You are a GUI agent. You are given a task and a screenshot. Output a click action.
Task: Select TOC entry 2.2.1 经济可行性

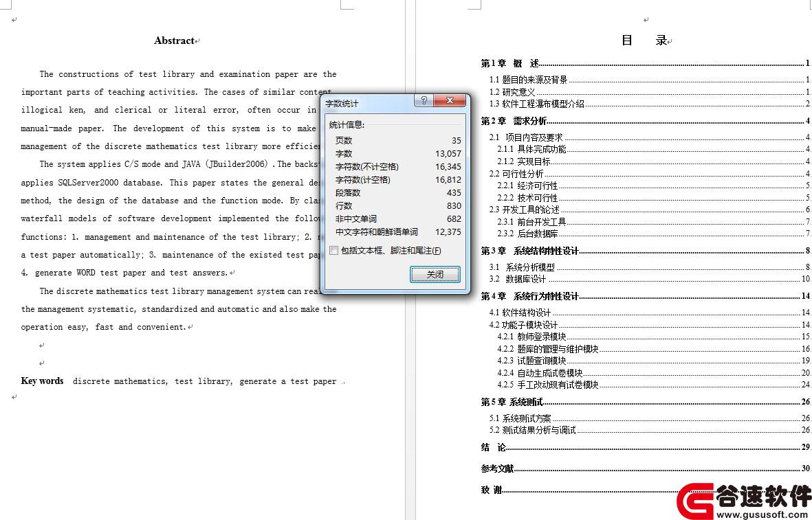[654, 185]
